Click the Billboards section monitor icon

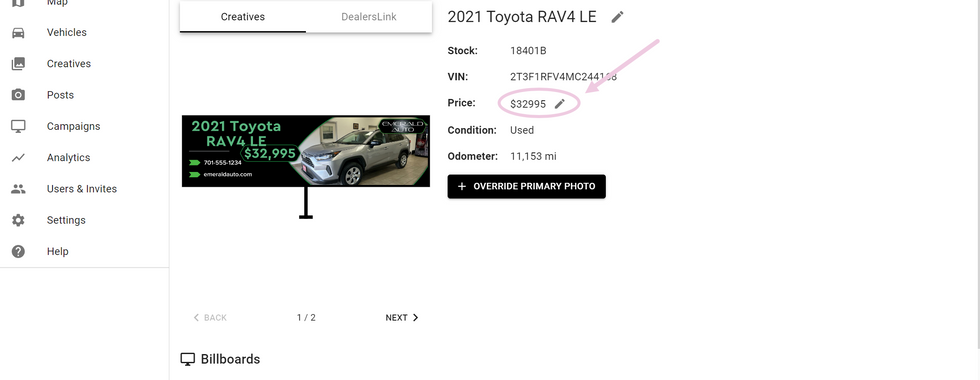point(188,359)
